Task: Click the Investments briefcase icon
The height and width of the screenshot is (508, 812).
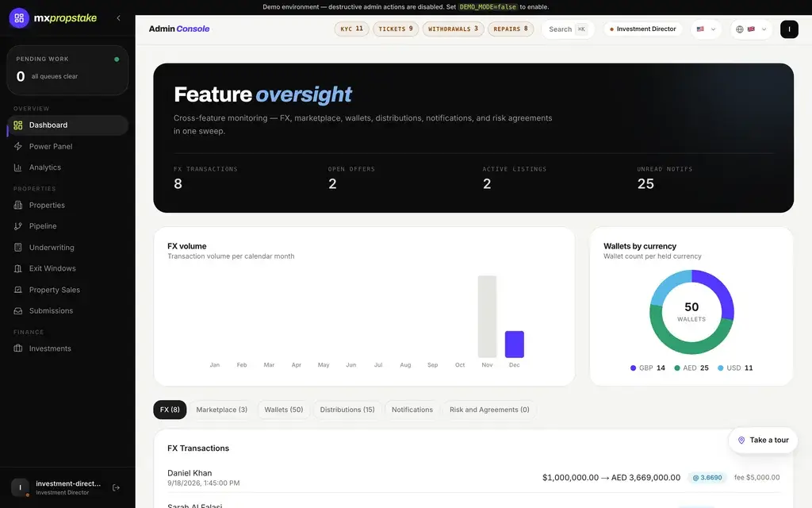Action: click(18, 348)
